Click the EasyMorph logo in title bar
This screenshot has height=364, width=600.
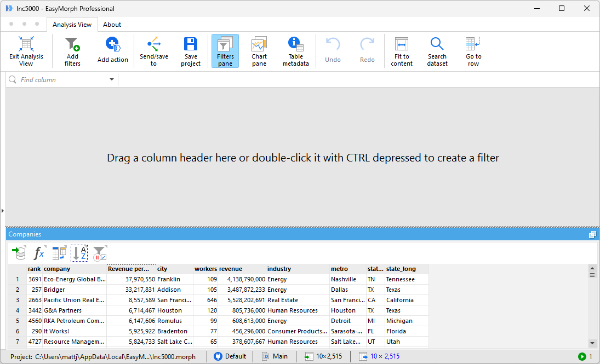pos(9,8)
